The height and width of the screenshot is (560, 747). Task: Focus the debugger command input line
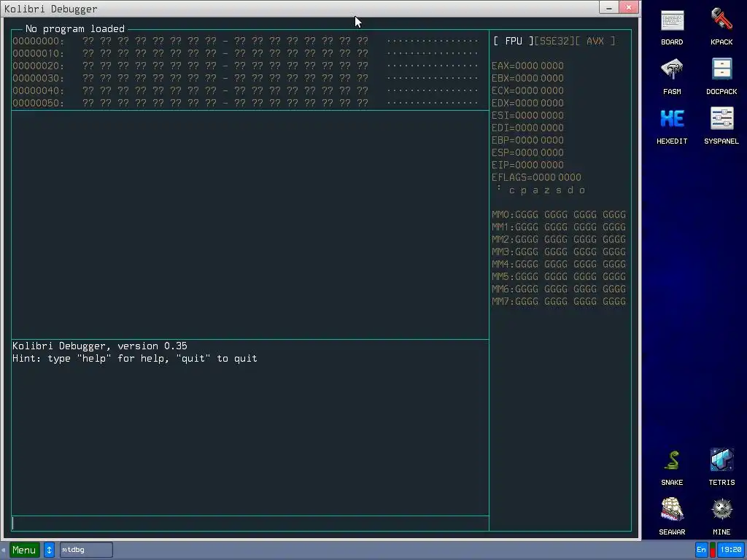pyautogui.click(x=250, y=524)
